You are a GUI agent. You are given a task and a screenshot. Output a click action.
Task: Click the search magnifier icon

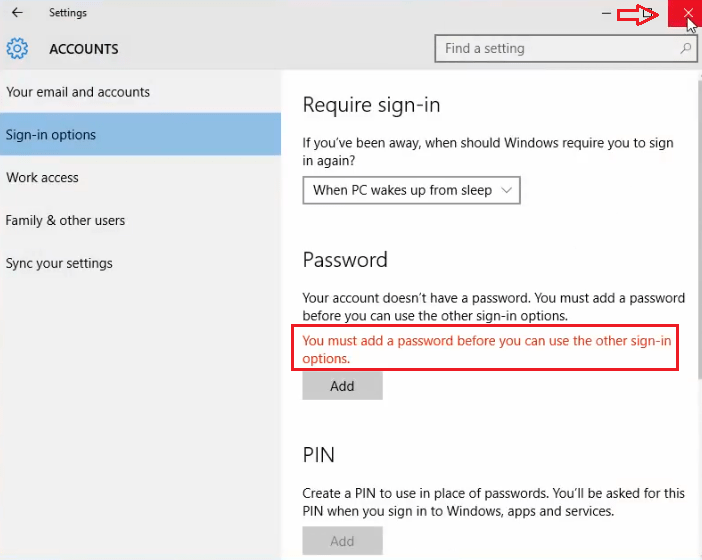[x=685, y=48]
